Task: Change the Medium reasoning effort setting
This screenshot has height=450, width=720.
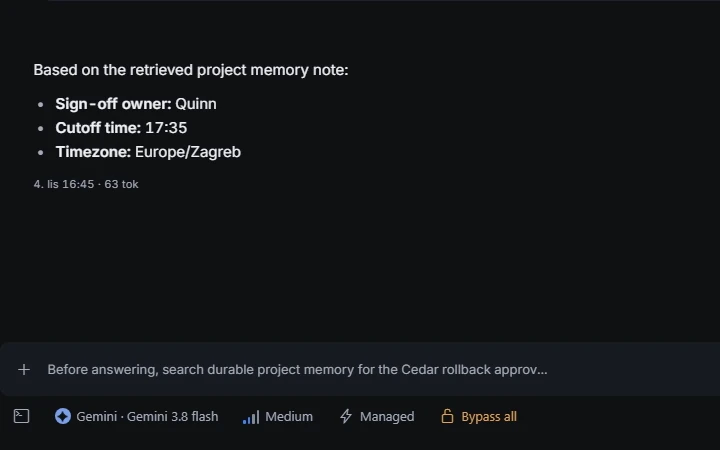Action: click(x=278, y=416)
